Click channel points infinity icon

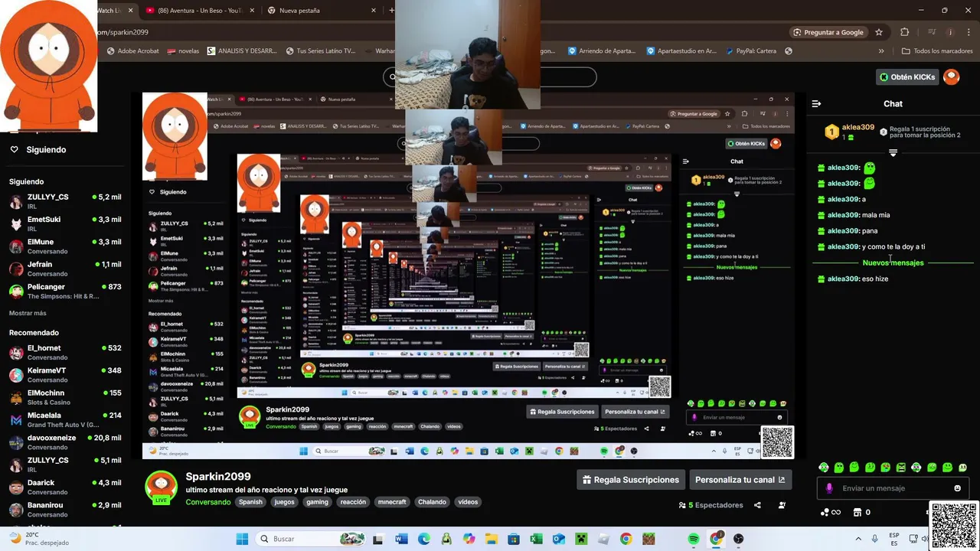(831, 513)
